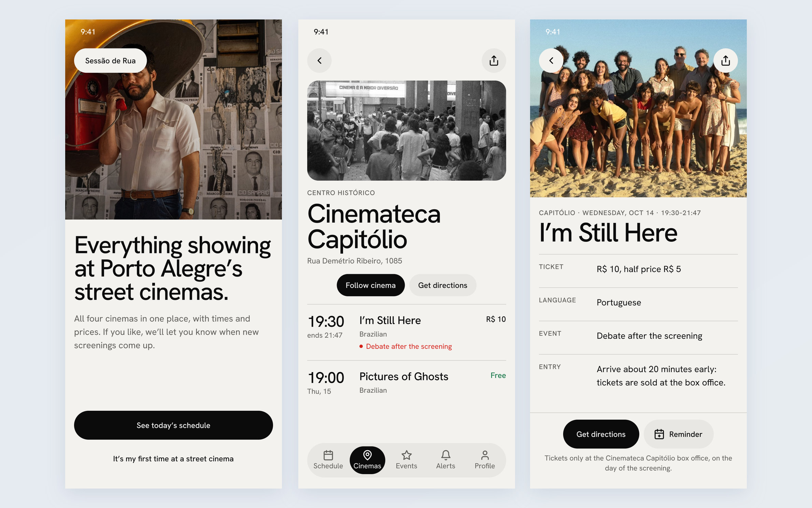Image resolution: width=812 pixels, height=508 pixels.
Task: Tap the R$ 10 price label
Action: click(x=496, y=319)
